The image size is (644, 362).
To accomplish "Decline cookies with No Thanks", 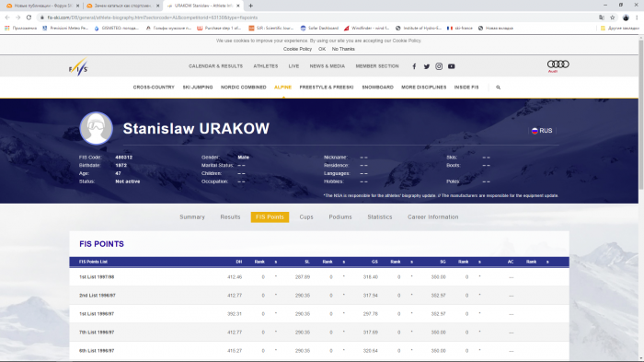I will point(343,49).
